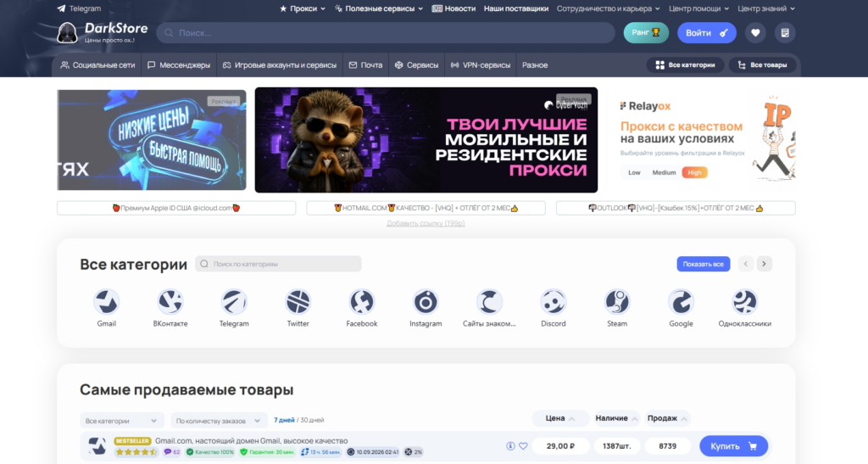Focus the main search field
Screen dimensions: 868x464
(386, 33)
